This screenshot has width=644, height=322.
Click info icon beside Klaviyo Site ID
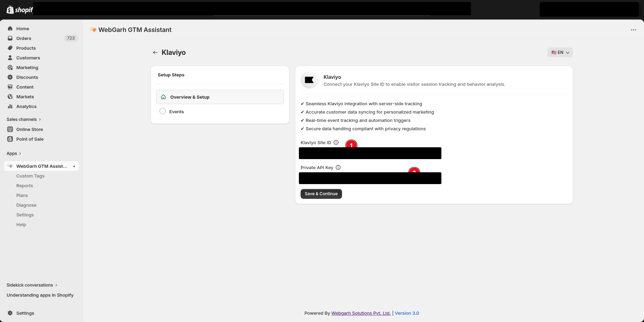click(x=336, y=142)
